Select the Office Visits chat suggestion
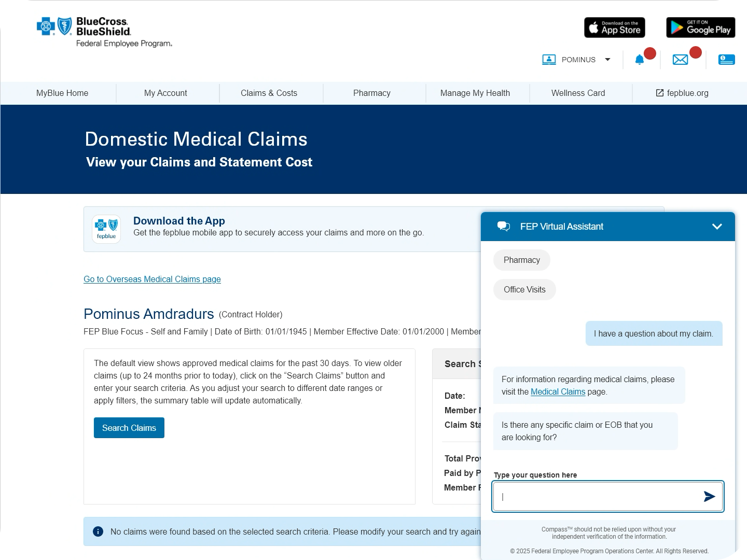 pos(524,290)
